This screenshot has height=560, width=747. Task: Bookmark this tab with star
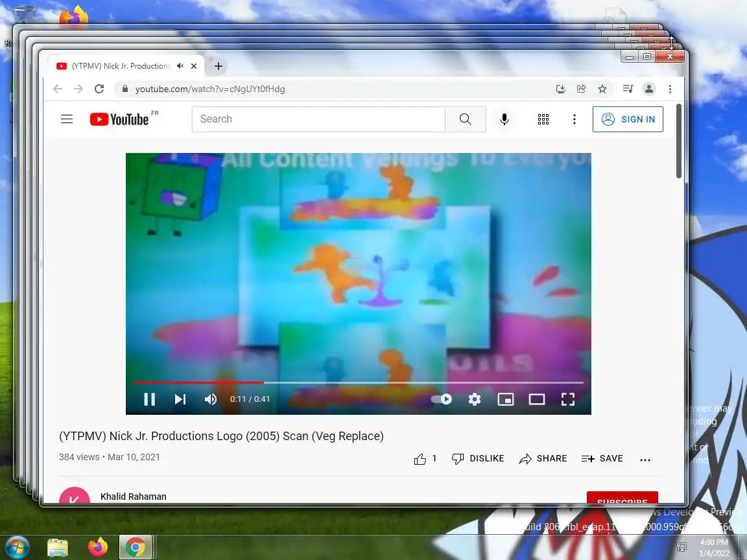[602, 89]
